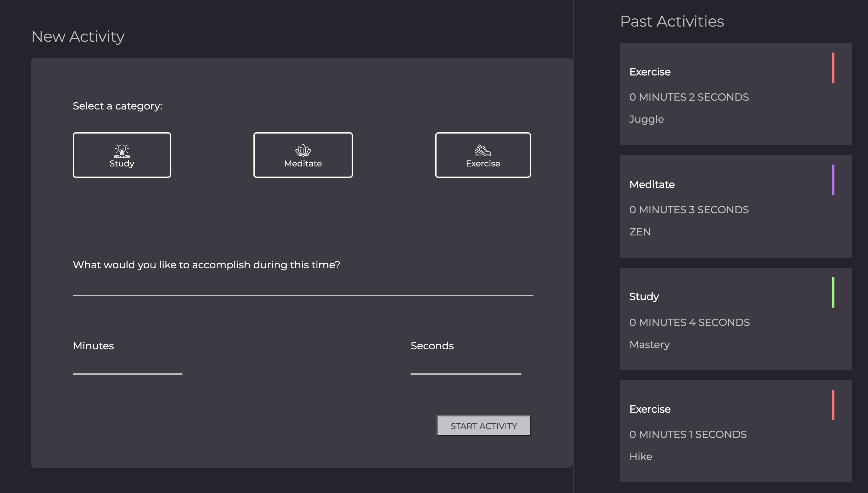
Task: Click the Seconds input field
Action: [x=465, y=366]
